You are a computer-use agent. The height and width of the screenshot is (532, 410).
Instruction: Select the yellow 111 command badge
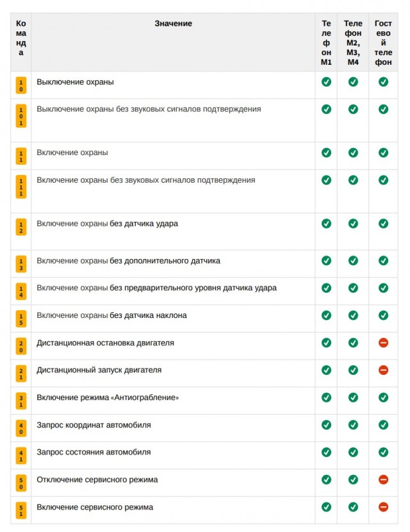click(x=21, y=187)
